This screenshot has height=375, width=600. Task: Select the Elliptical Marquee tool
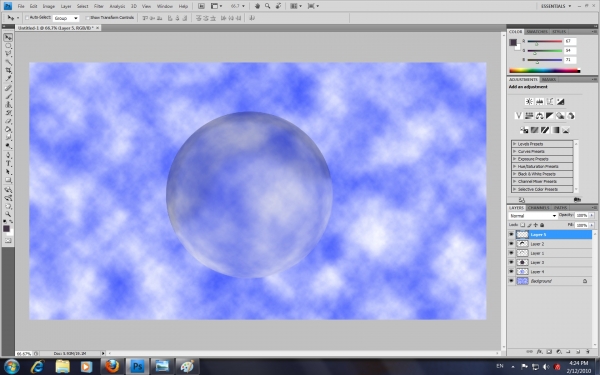[x=8, y=46]
